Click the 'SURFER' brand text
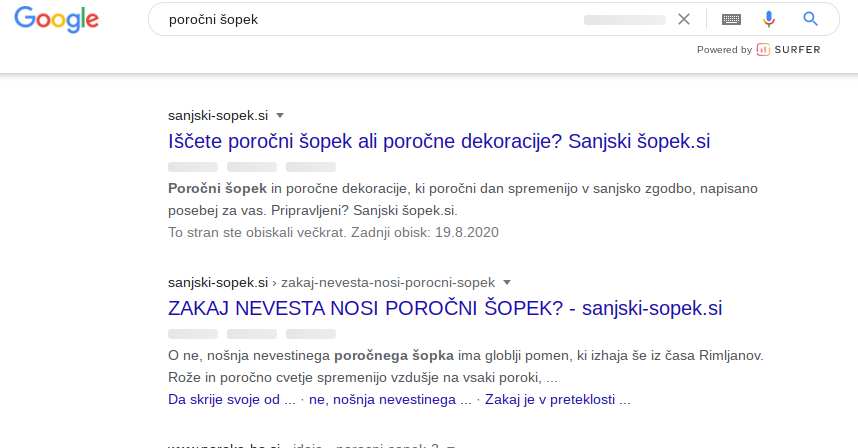The width and height of the screenshot is (858, 448). point(797,50)
